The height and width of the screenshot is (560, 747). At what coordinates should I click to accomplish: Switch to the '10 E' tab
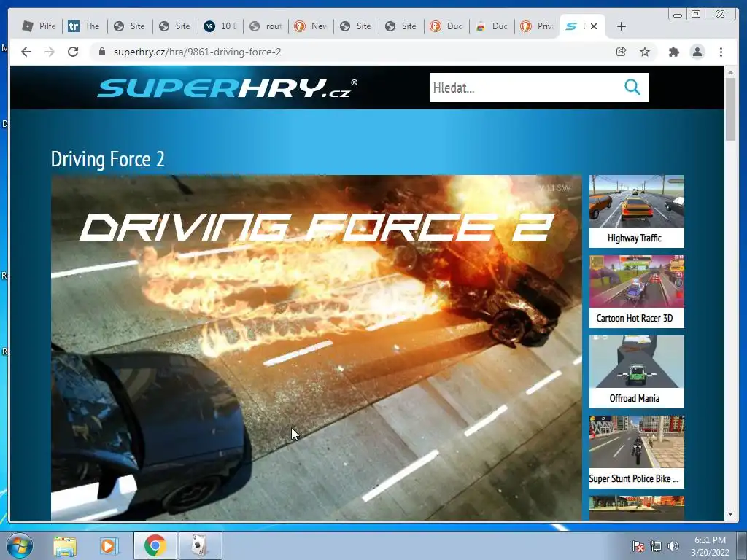pyautogui.click(x=220, y=26)
